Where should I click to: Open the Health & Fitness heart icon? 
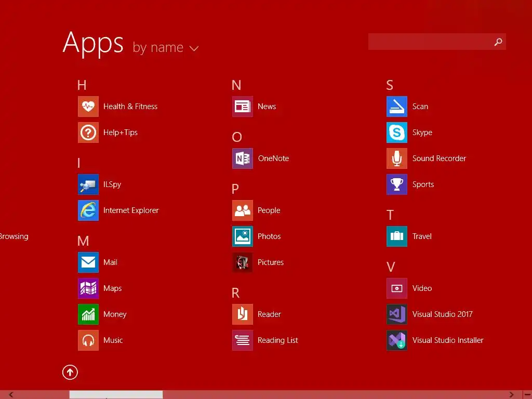tap(88, 107)
